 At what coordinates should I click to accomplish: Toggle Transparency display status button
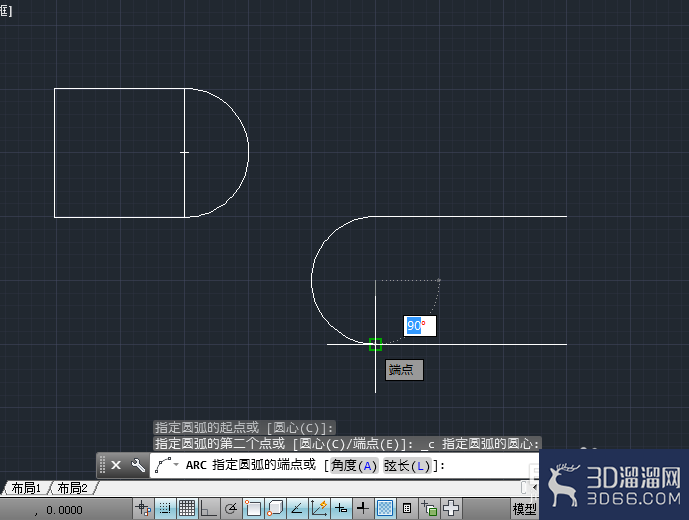[385, 509]
